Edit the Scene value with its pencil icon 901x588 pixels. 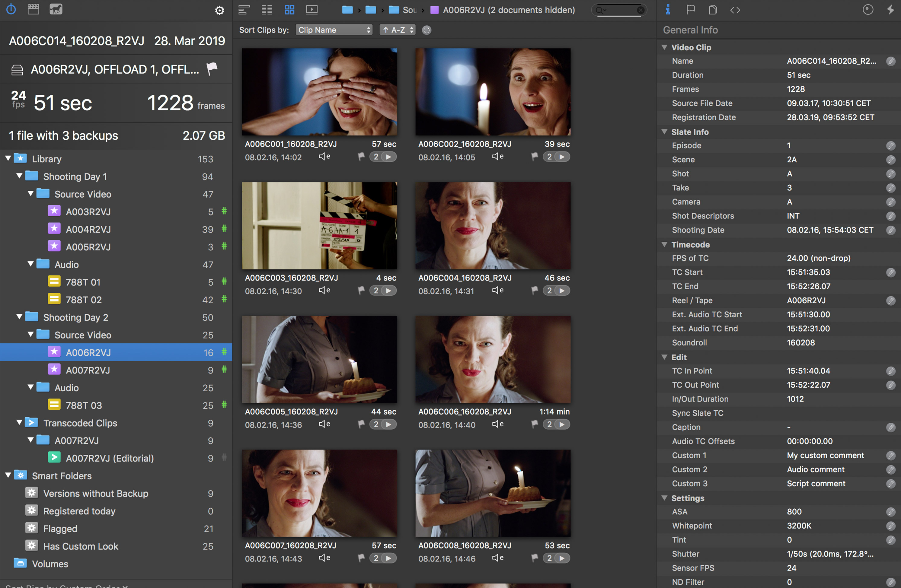coord(891,160)
